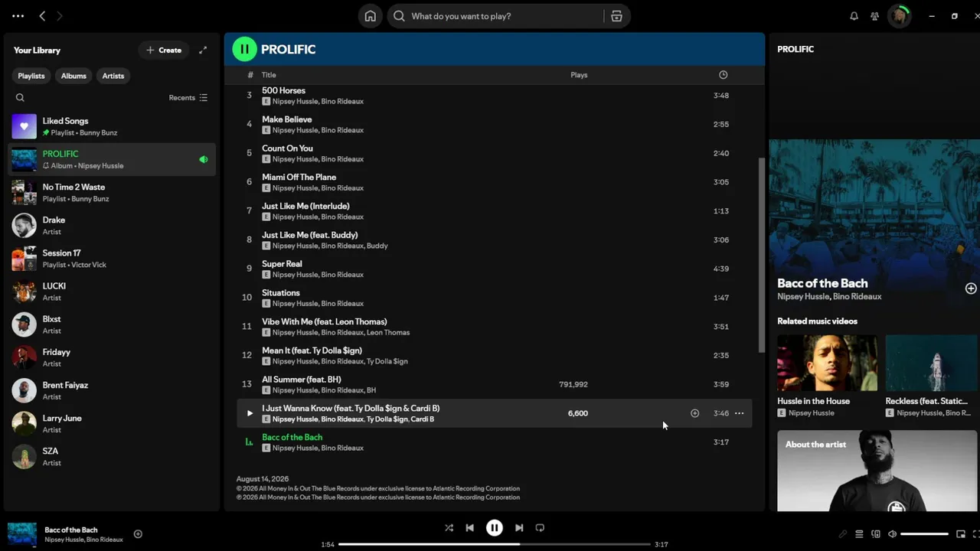Screen dimensions: 980x551
Task: Pause the PROLIFIC album with green button
Action: coord(244,49)
